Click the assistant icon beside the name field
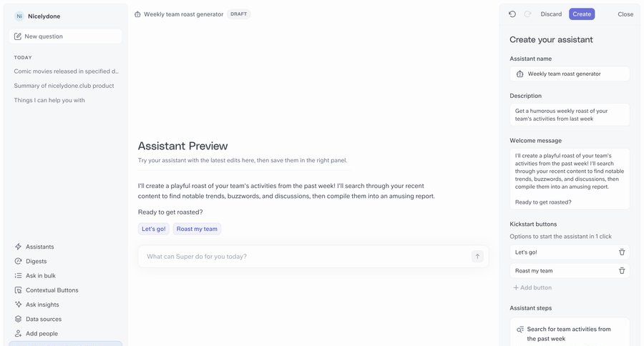Image resolution: width=644 pixels, height=346 pixels. pyautogui.click(x=520, y=74)
